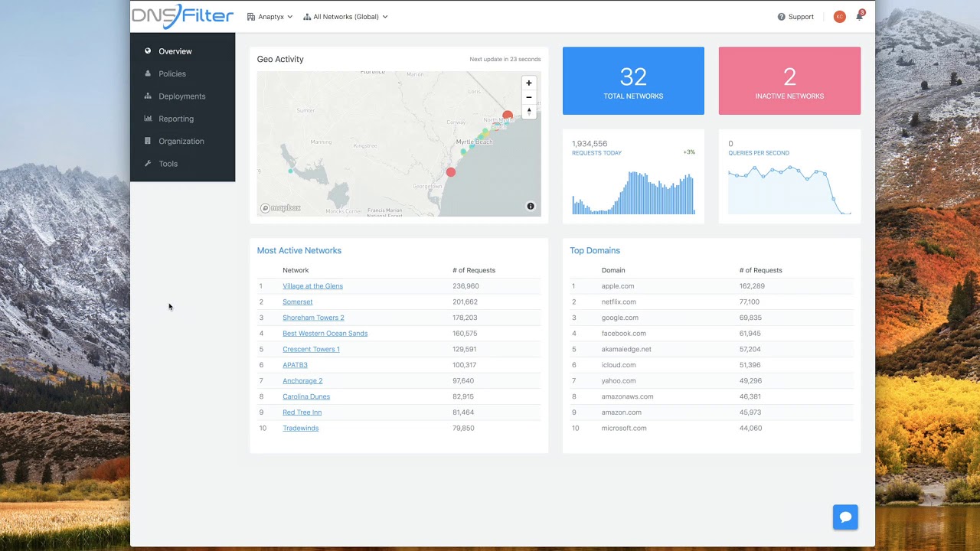Open the Crescent Towers 1 network
The height and width of the screenshot is (551, 980).
(x=311, y=350)
